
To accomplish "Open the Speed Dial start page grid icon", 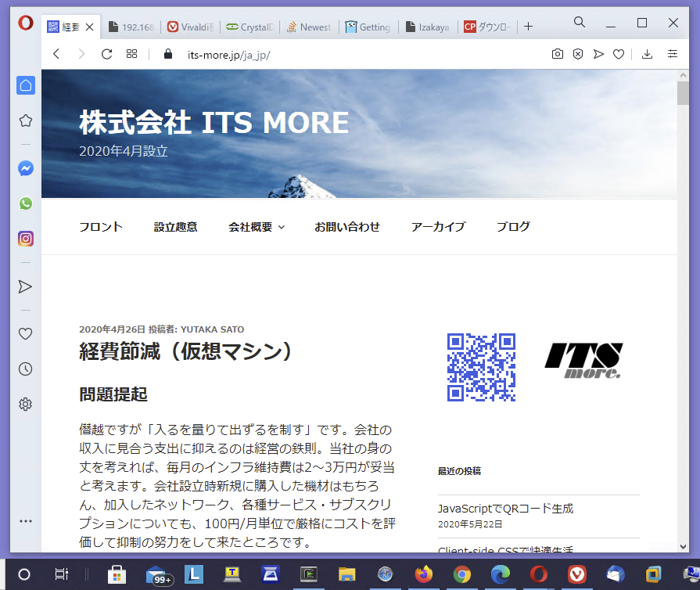I will coord(132,54).
